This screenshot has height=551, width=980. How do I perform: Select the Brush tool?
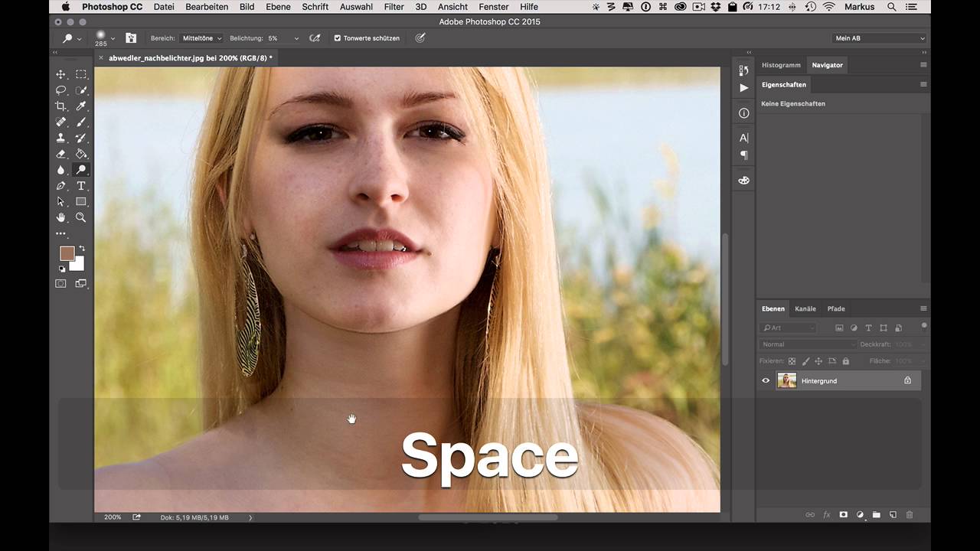(81, 122)
